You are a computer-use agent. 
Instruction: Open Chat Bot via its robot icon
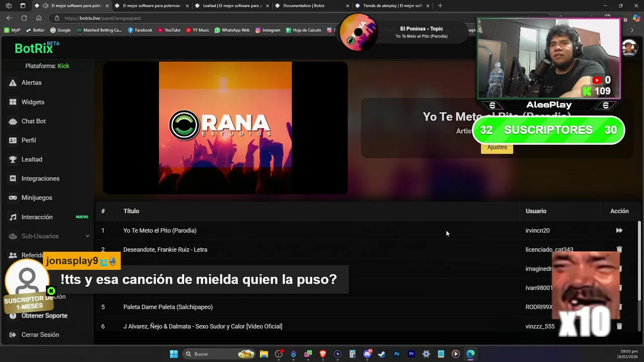click(13, 121)
